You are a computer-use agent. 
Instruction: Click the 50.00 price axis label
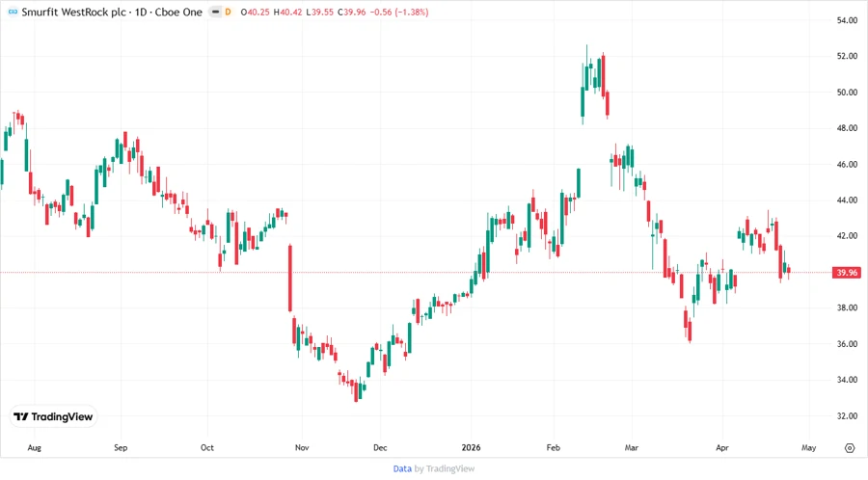pos(847,93)
